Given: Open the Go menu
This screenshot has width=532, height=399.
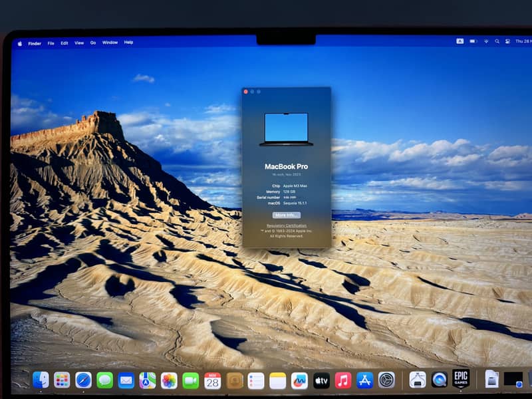Looking at the screenshot, I should pos(93,43).
